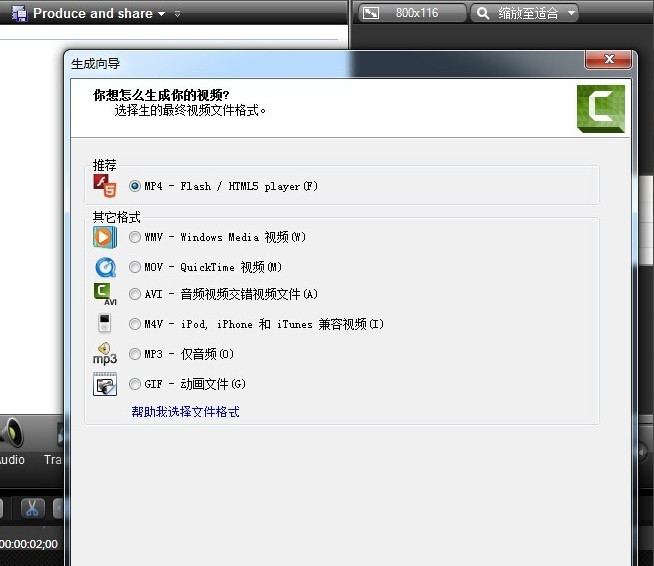This screenshot has height=566, width=654.
Task: Click the 00:00:02;00 timeline timecode
Action: (29, 544)
